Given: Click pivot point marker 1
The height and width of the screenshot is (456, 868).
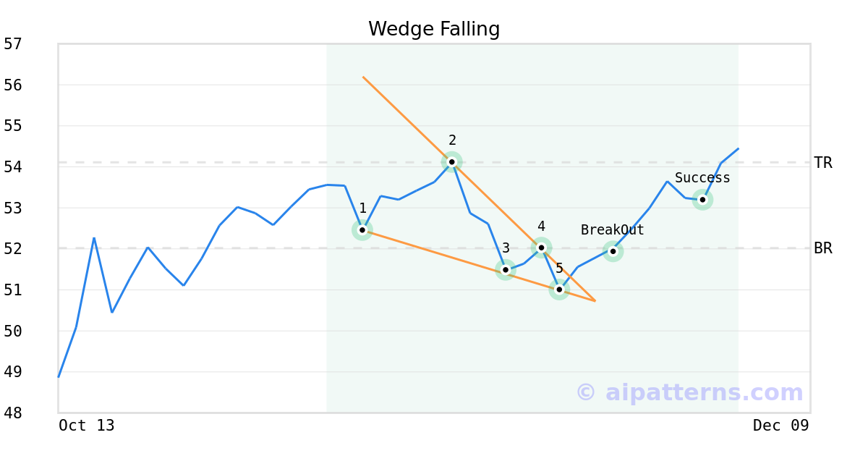Looking at the screenshot, I should coord(362,230).
